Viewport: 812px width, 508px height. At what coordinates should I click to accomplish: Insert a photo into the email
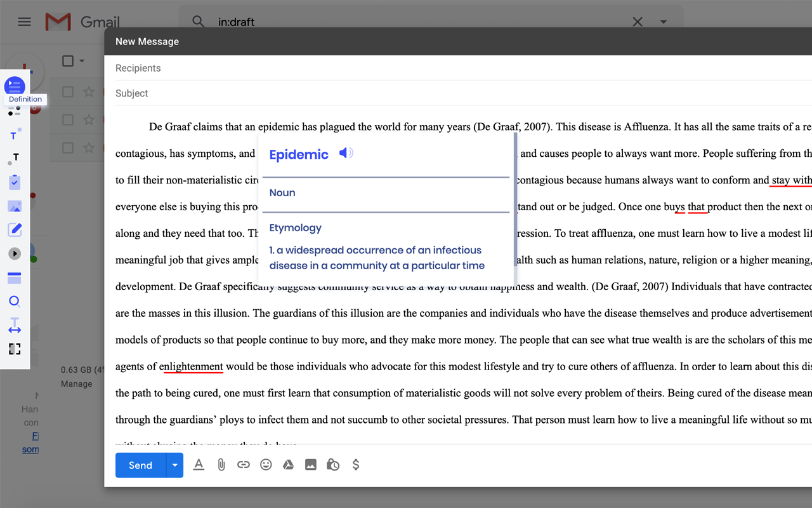(310, 464)
